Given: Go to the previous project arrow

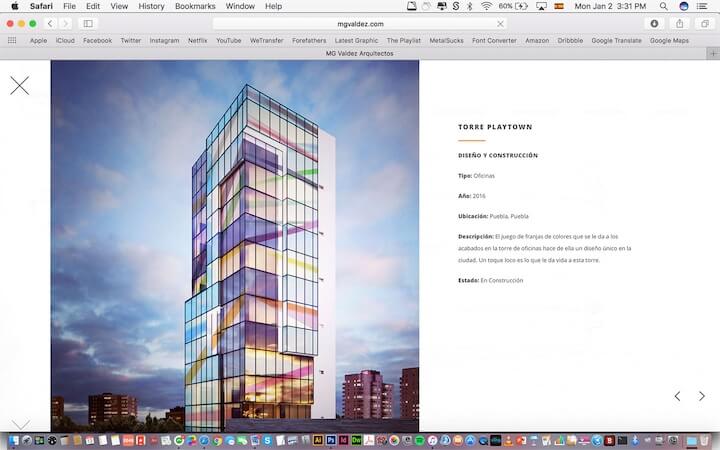Looking at the screenshot, I should (x=677, y=396).
